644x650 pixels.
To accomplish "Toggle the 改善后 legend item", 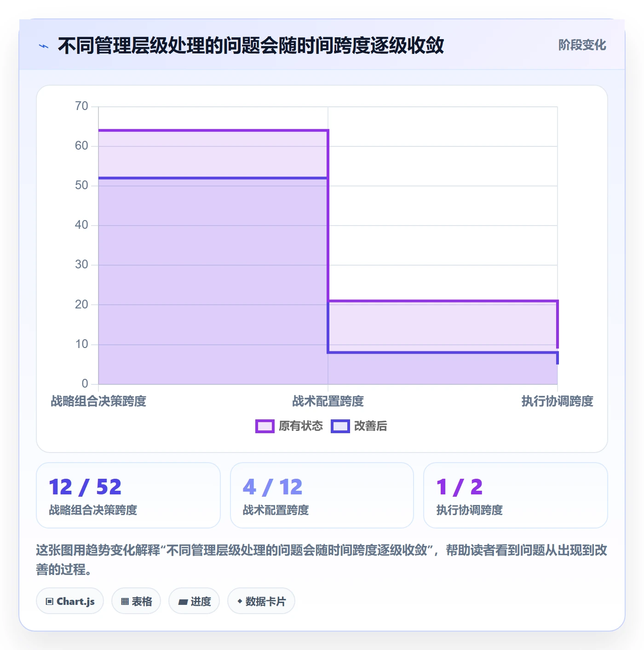I will pos(359,426).
